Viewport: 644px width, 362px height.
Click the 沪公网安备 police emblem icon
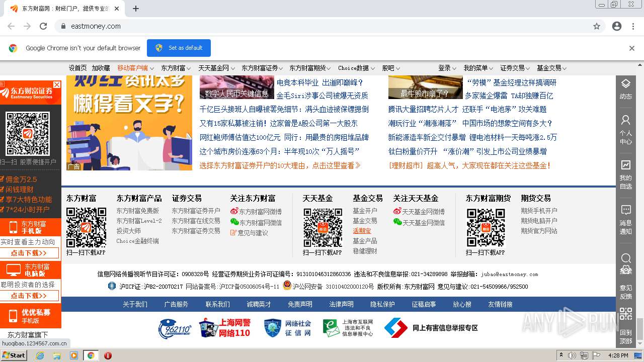click(x=287, y=286)
